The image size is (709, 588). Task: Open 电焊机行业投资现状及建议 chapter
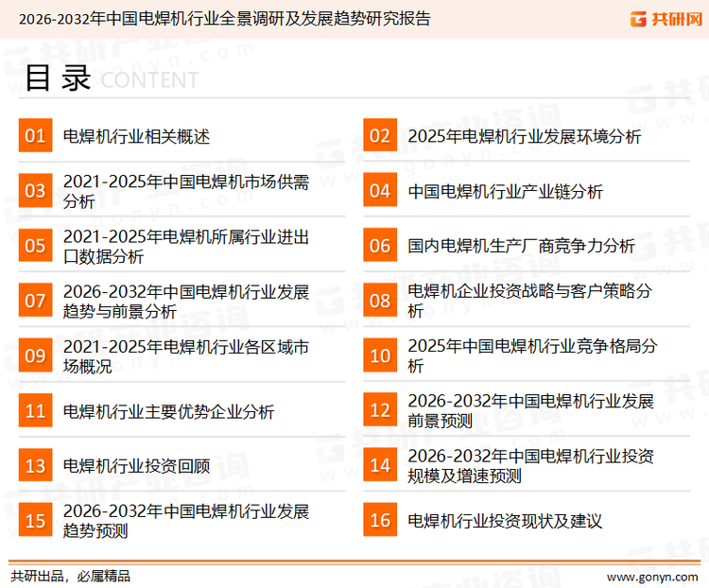click(505, 520)
